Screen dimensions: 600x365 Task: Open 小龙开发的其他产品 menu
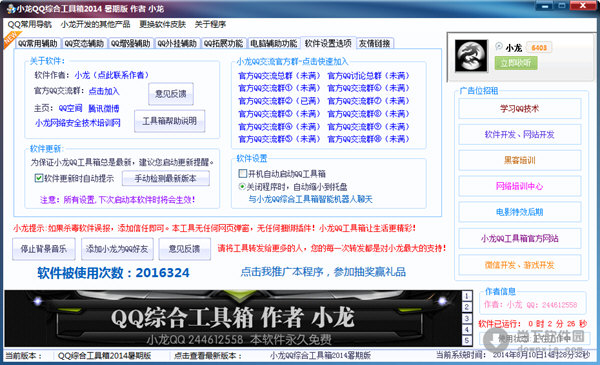95,24
